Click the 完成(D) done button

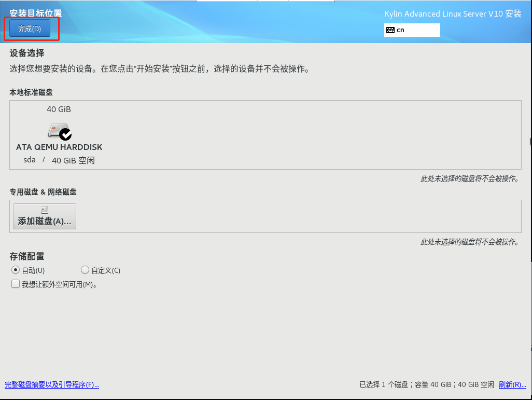[30, 29]
